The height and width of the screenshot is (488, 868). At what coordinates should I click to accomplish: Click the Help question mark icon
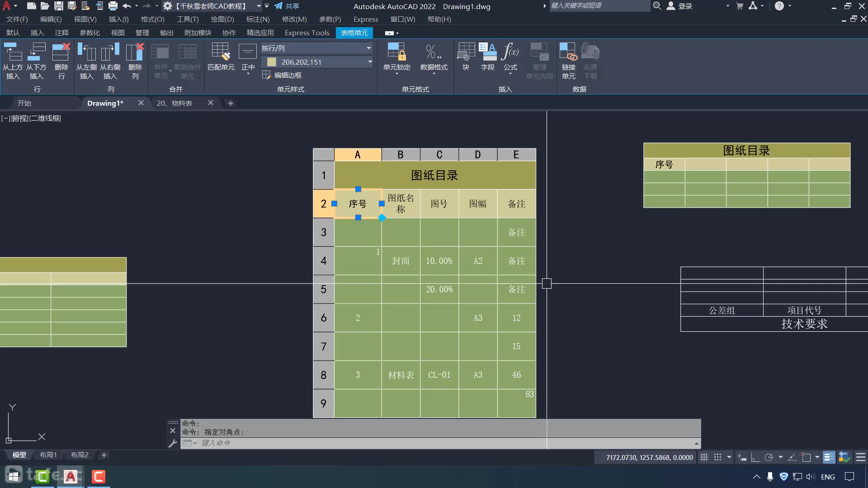coord(779,6)
